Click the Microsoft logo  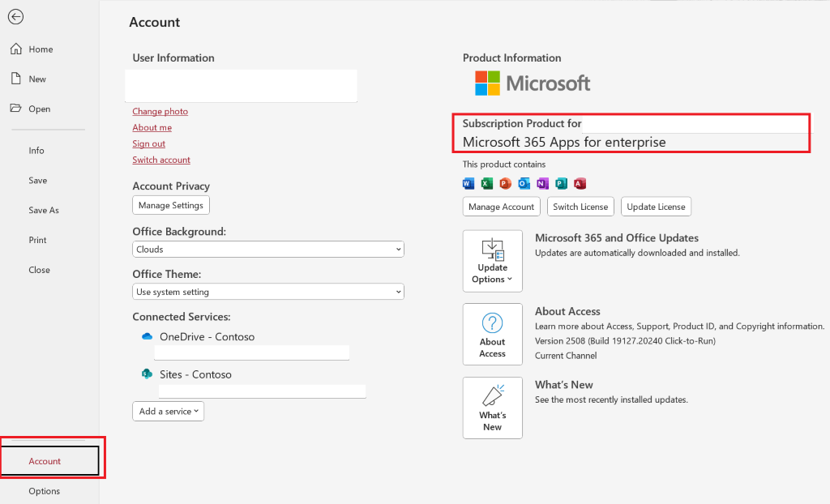(533, 83)
